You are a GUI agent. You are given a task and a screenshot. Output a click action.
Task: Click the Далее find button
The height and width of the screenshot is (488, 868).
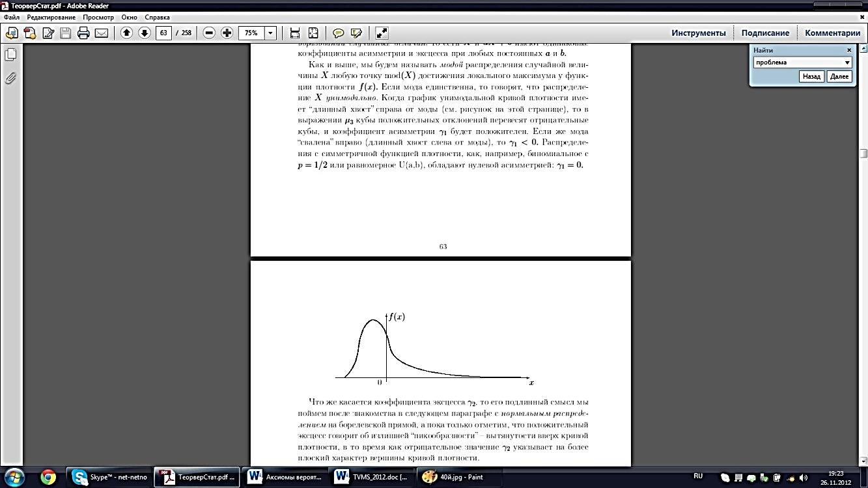(839, 77)
